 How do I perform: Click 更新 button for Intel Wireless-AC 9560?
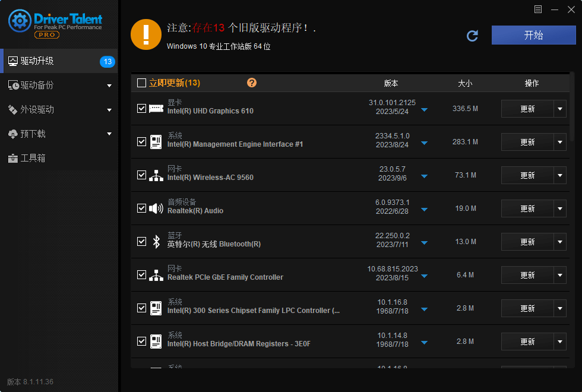[x=527, y=175]
